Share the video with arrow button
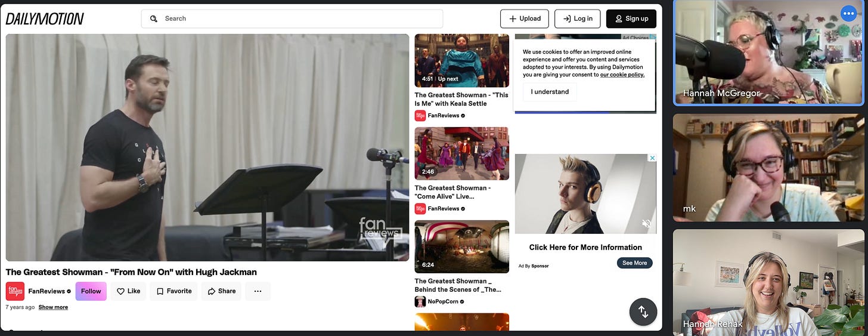 [221, 291]
